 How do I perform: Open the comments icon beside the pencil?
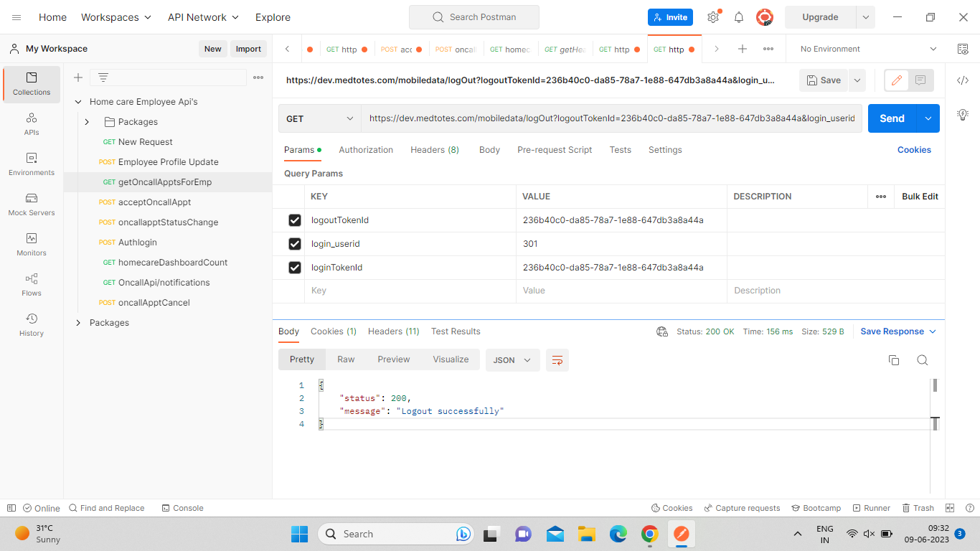921,80
